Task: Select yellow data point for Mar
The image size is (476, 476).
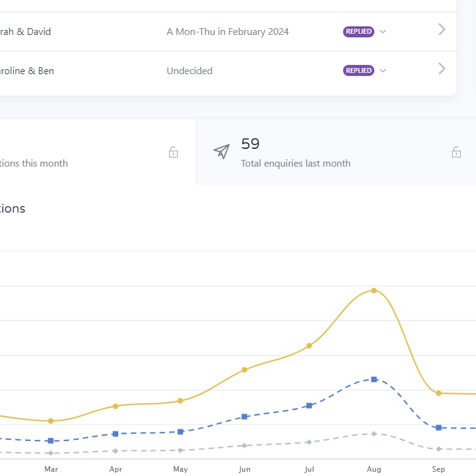Action: click(x=51, y=421)
